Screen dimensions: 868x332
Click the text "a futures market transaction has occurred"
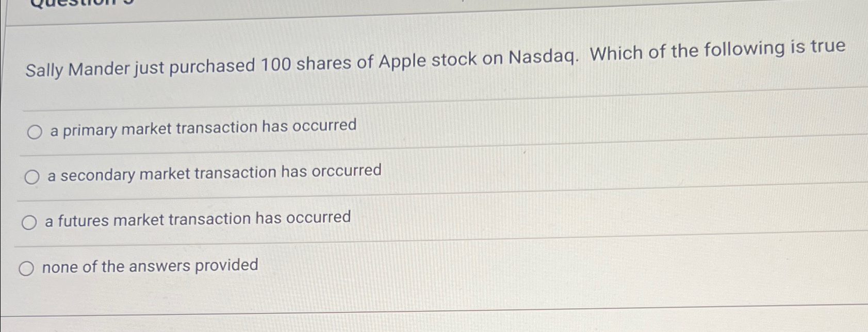[199, 218]
